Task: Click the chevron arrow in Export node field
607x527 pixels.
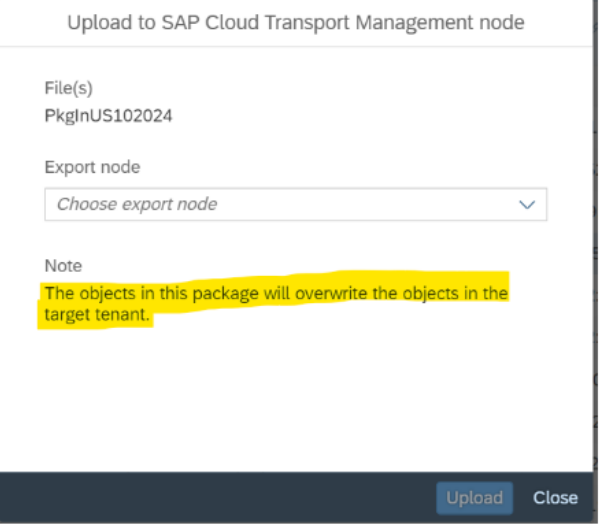Action: pyautogui.click(x=526, y=204)
